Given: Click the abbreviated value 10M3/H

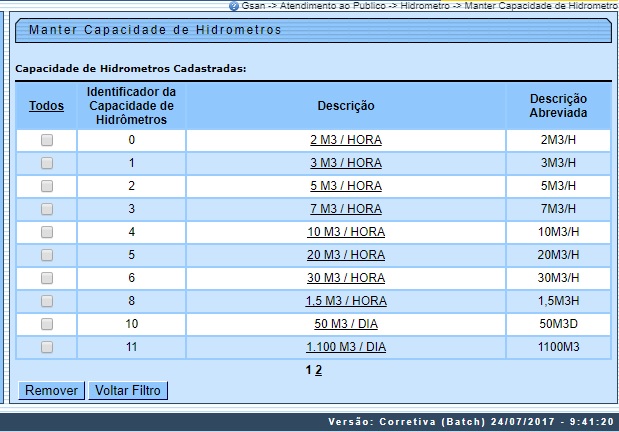Looking at the screenshot, I should point(558,232).
